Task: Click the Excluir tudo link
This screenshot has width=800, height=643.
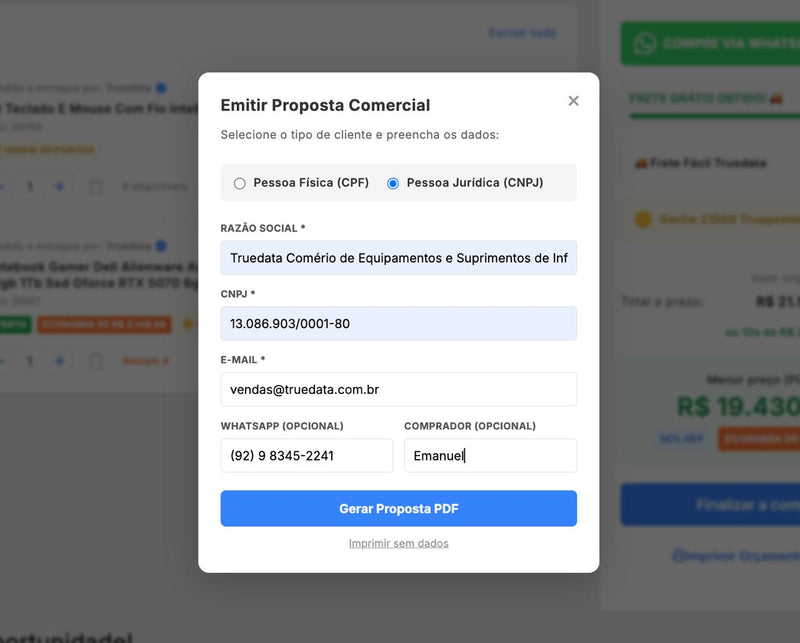Action: point(522,33)
